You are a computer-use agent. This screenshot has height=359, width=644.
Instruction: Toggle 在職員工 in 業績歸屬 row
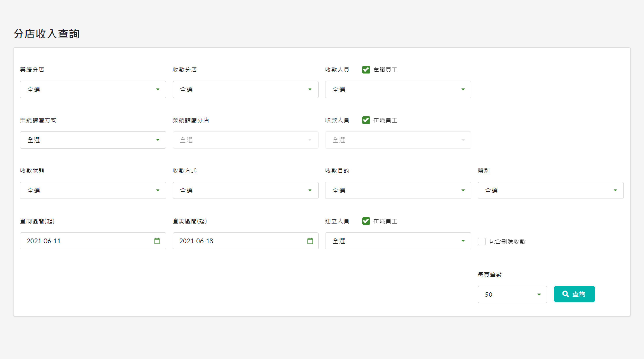(x=366, y=120)
